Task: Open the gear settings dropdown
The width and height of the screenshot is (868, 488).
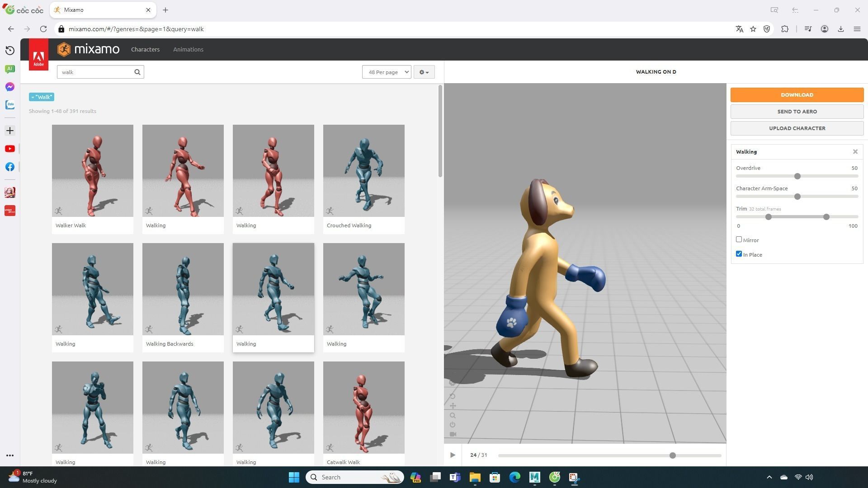Action: tap(424, 72)
